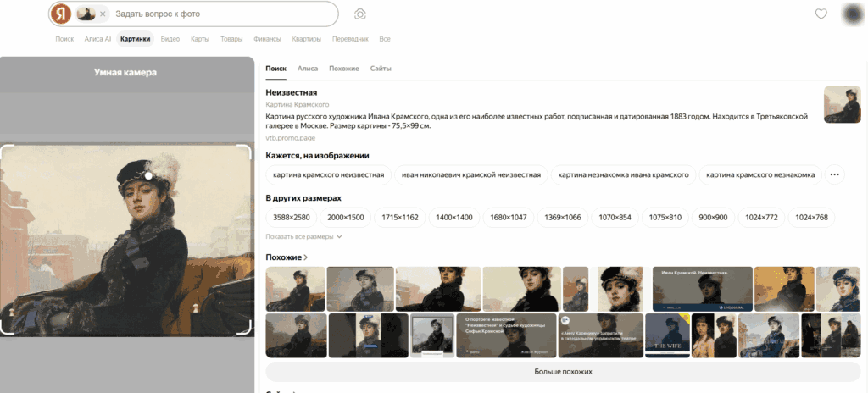Screen dimensions: 868x393
Task: Select size 1369×1066
Action: coord(563,218)
